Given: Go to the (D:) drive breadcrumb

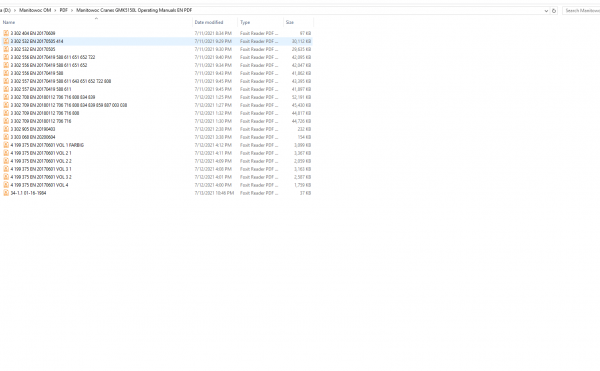Looking at the screenshot, I should click(x=5, y=10).
